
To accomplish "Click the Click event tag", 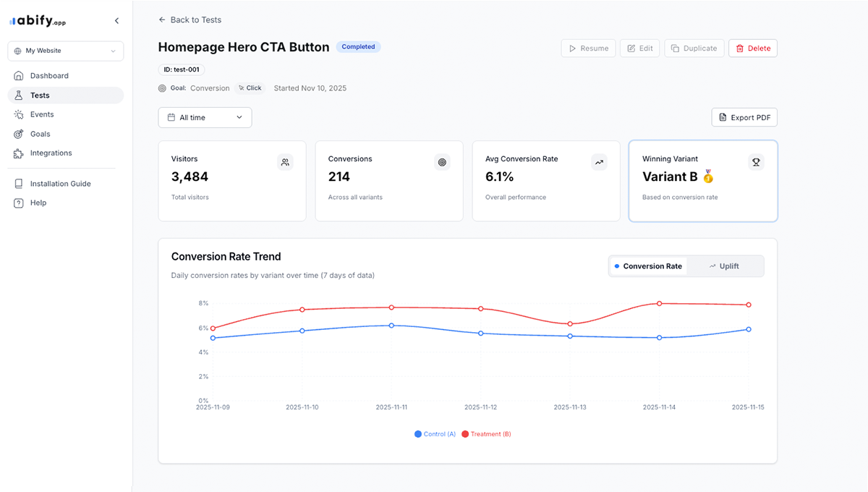I will (250, 88).
